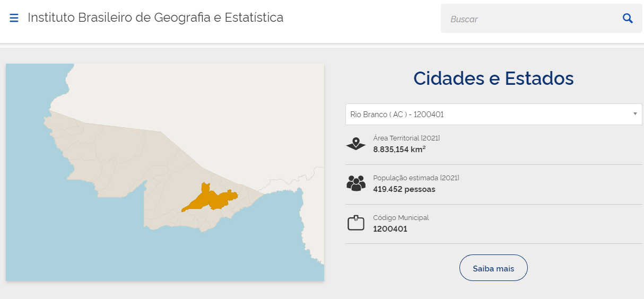The width and height of the screenshot is (644, 299).
Task: Select the 419.452 pessoas value
Action: 404,189
